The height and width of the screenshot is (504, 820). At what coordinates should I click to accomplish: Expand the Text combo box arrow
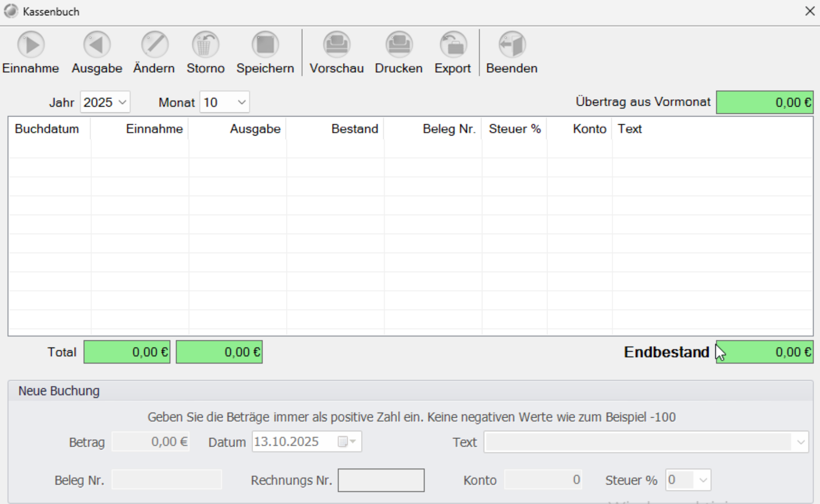800,442
